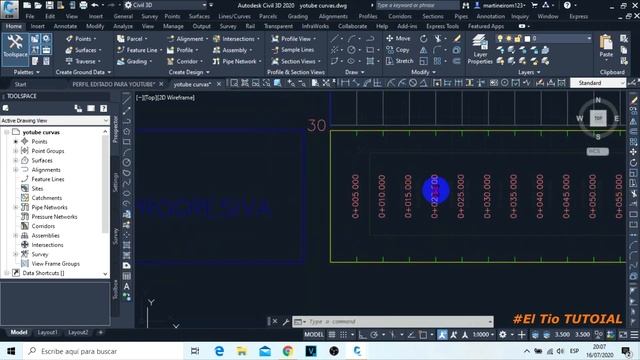Select the Copy tool in Modify panel
Image resolution: width=640 pixels, height=360 pixels.
click(x=398, y=50)
